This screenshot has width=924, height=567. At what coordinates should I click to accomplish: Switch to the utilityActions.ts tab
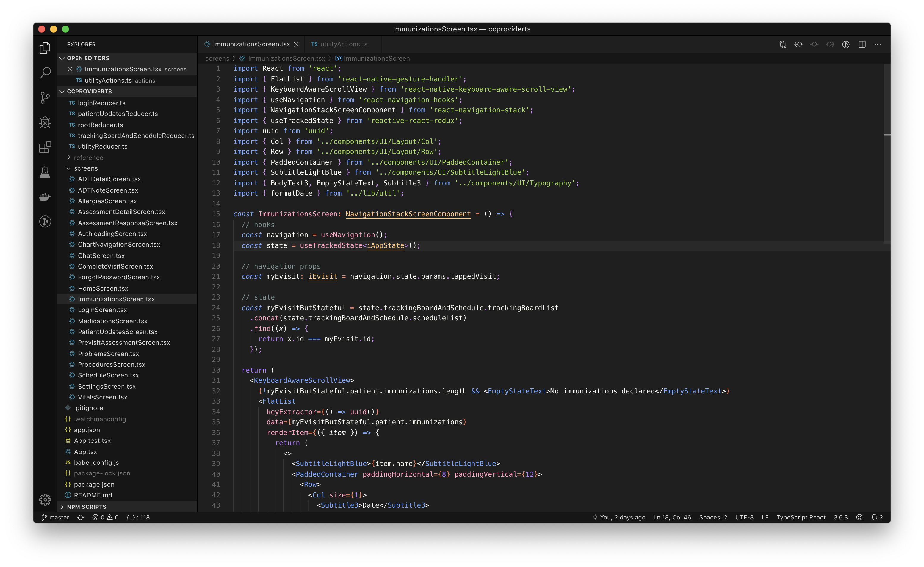coord(343,44)
